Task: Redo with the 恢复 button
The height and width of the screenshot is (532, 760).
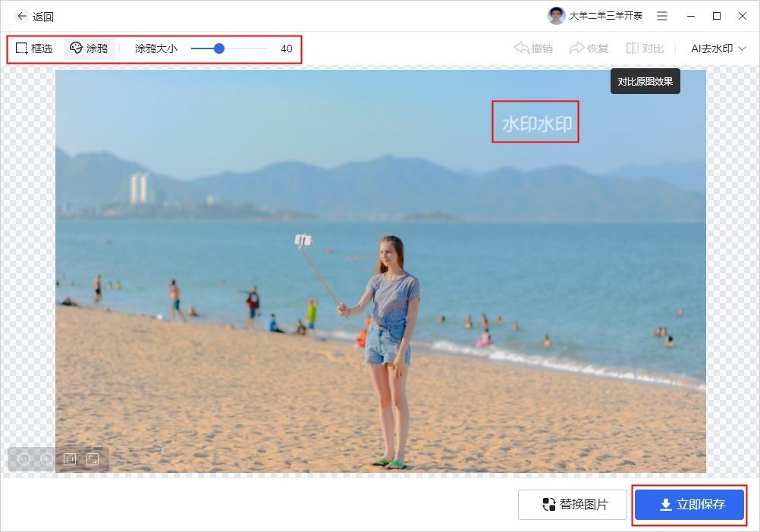Action: 589,49
